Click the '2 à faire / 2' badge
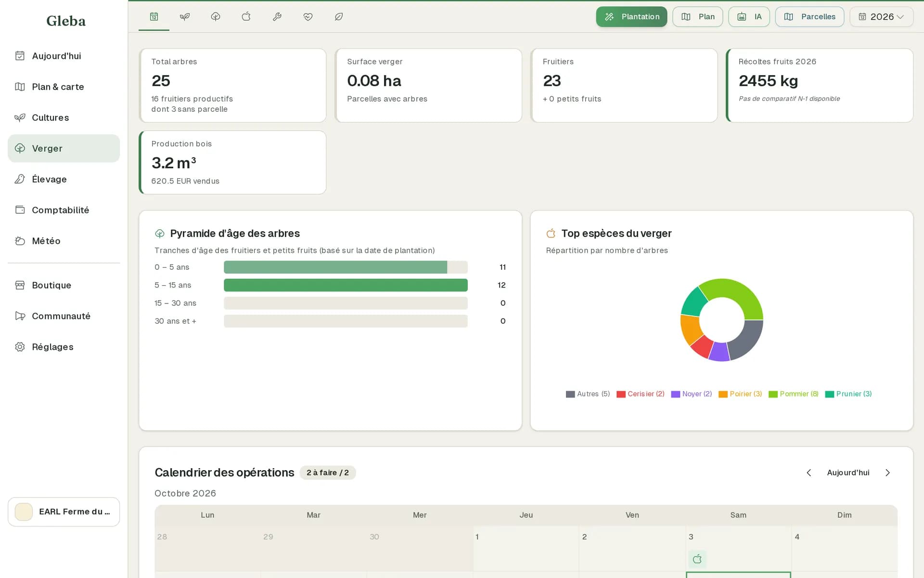The height and width of the screenshot is (578, 924). [x=328, y=473]
